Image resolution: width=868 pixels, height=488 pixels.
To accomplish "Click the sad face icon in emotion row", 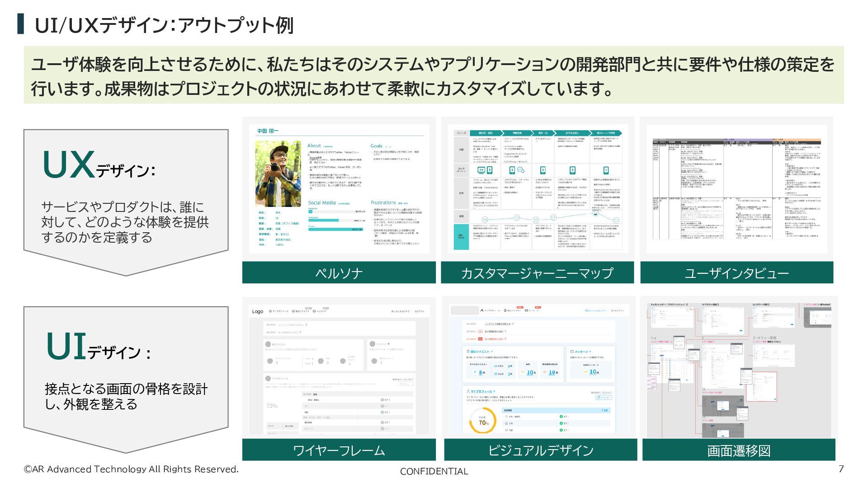I will click(x=536, y=220).
